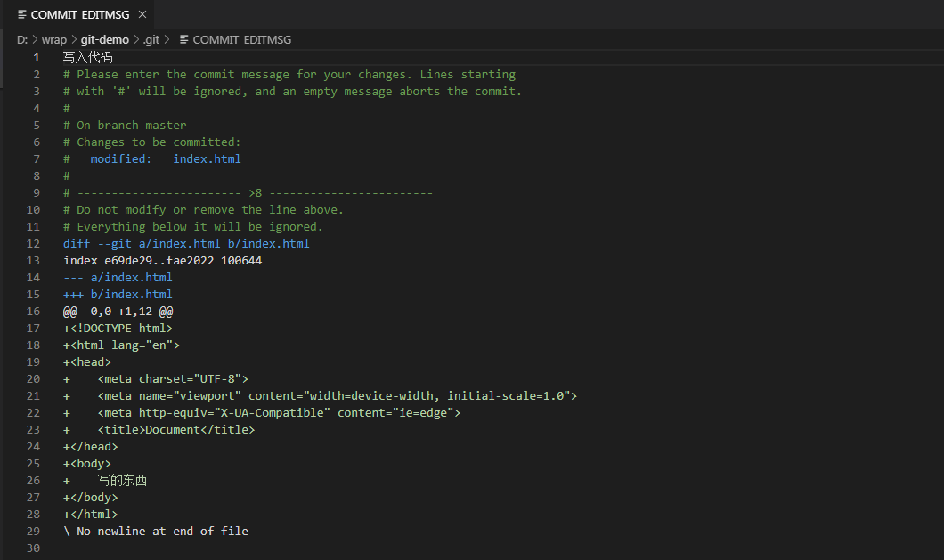
Task: Click line number 12 in the gutter
Action: 33,243
